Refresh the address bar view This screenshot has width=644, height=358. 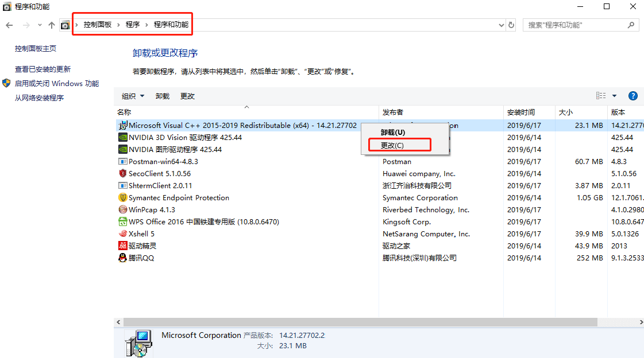[511, 25]
